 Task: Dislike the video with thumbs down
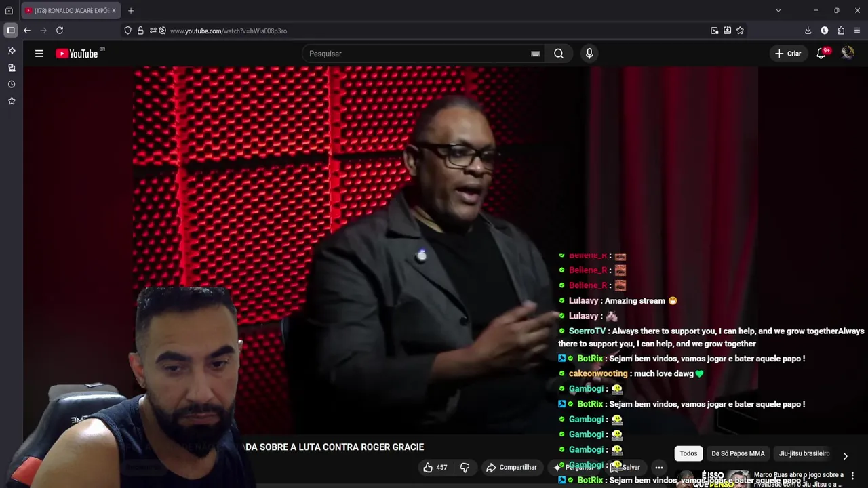465,468
